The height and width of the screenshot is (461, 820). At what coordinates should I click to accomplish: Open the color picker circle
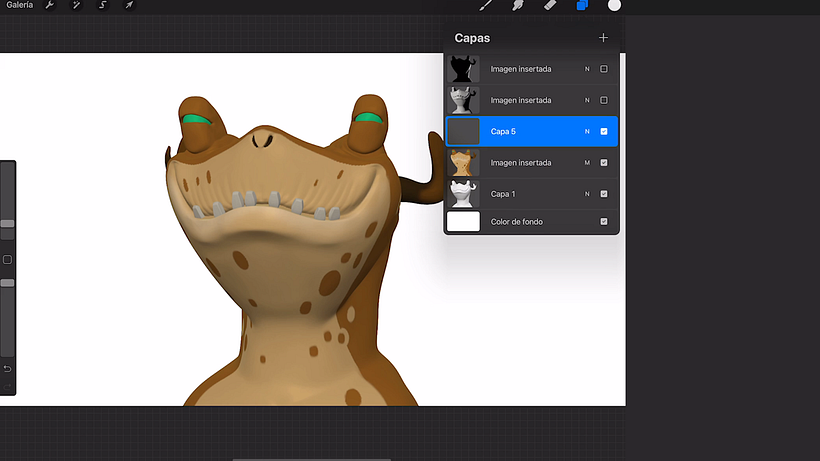coord(614,5)
